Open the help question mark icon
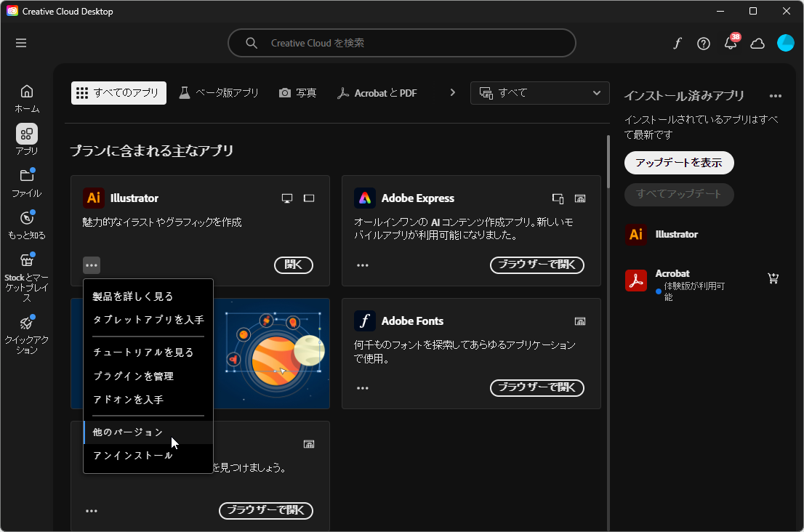This screenshot has height=532, width=804. coord(703,44)
